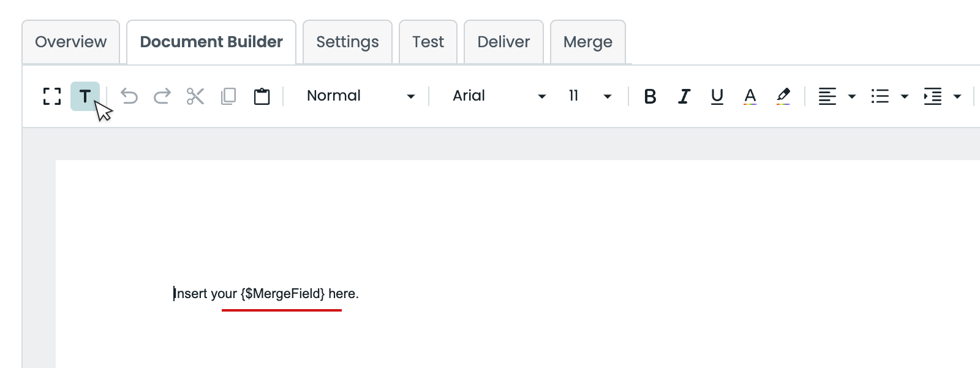
Task: Go to the Deliver tab
Action: pos(503,42)
